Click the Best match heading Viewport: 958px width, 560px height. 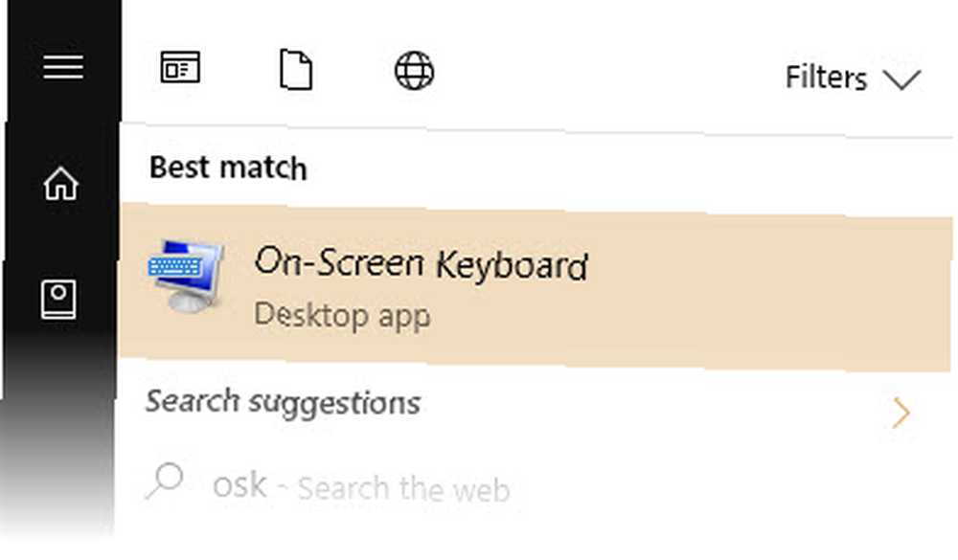228,168
